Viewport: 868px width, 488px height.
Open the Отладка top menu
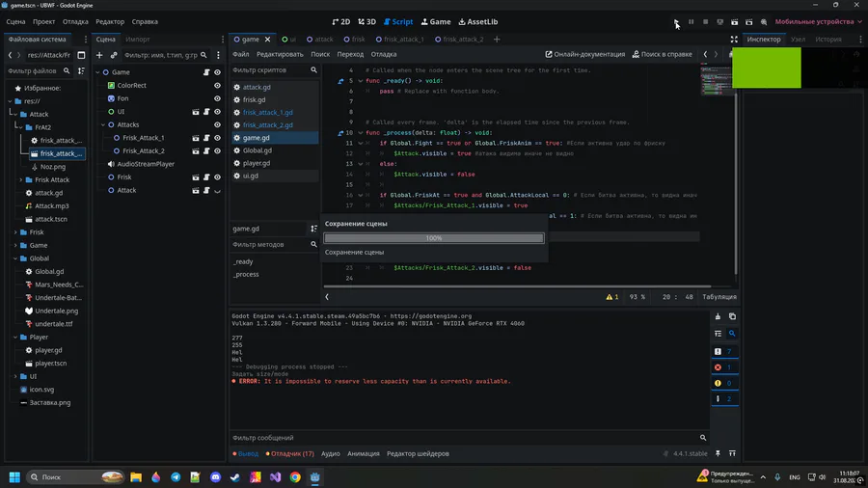(75, 21)
